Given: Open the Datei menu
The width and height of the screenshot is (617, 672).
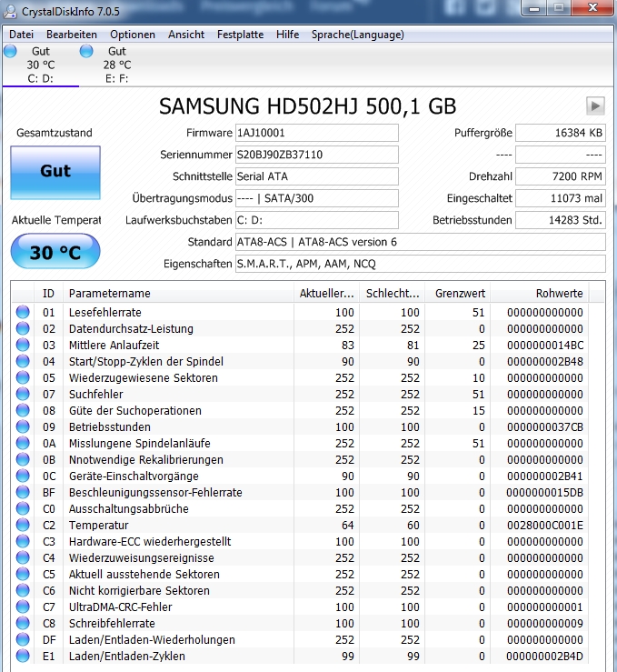Looking at the screenshot, I should click(x=21, y=35).
